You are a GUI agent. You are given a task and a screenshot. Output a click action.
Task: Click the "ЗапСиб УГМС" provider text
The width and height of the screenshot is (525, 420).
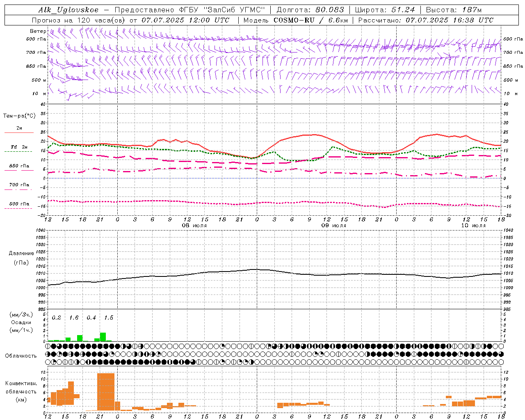pos(234,10)
